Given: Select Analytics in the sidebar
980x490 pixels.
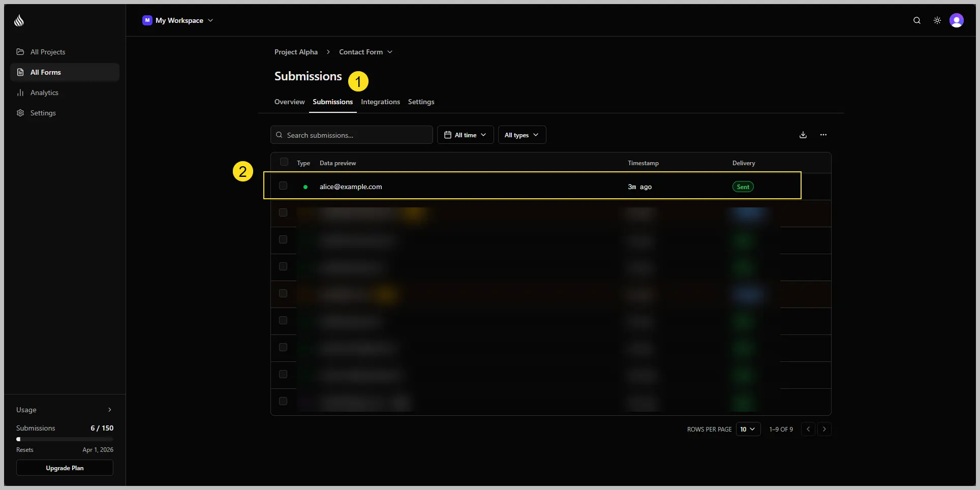Looking at the screenshot, I should tap(44, 93).
